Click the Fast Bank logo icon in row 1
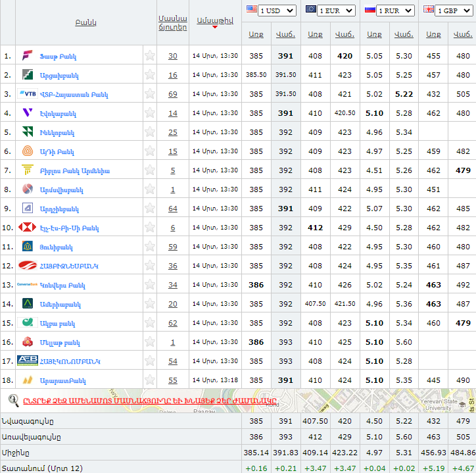The width and height of the screenshot is (476, 473). pos(28,56)
